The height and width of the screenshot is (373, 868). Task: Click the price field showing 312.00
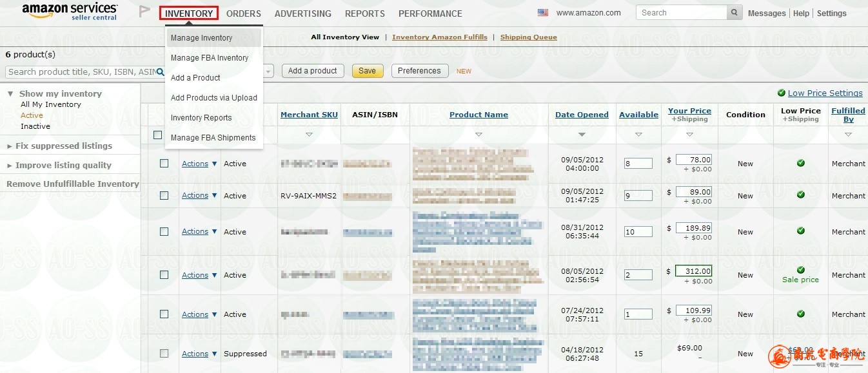(694, 271)
